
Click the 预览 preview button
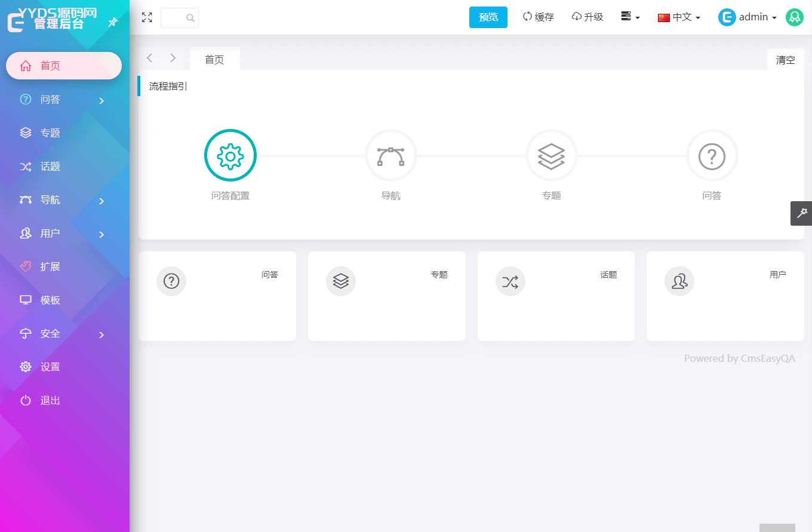(x=488, y=17)
